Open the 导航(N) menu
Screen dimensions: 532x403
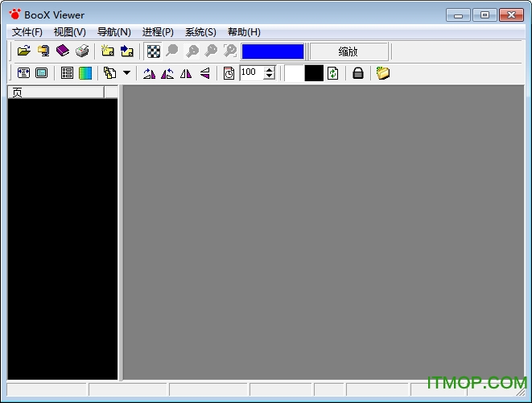[x=113, y=32]
